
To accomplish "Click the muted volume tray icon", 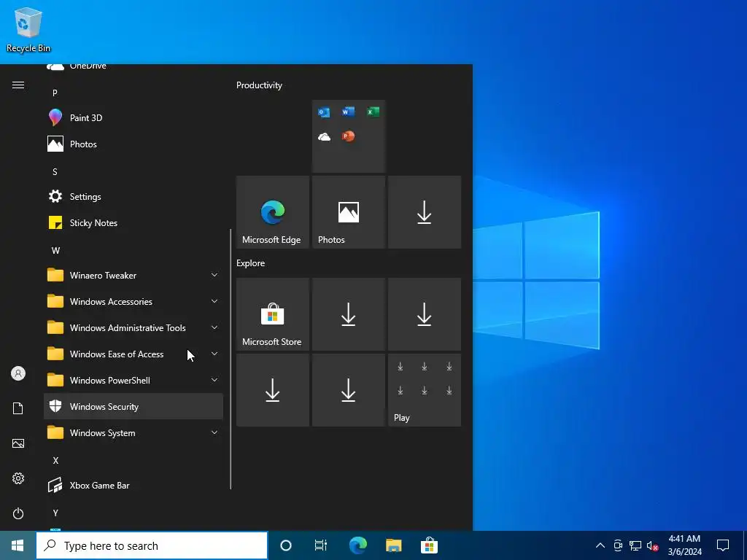I will tap(653, 545).
